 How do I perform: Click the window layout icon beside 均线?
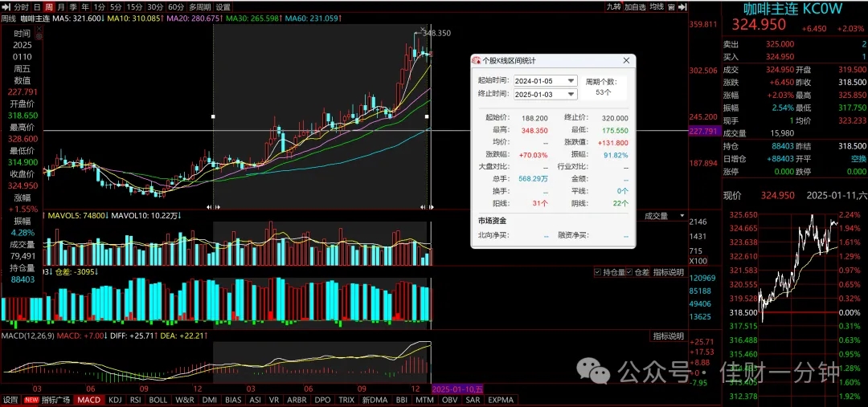671,7
